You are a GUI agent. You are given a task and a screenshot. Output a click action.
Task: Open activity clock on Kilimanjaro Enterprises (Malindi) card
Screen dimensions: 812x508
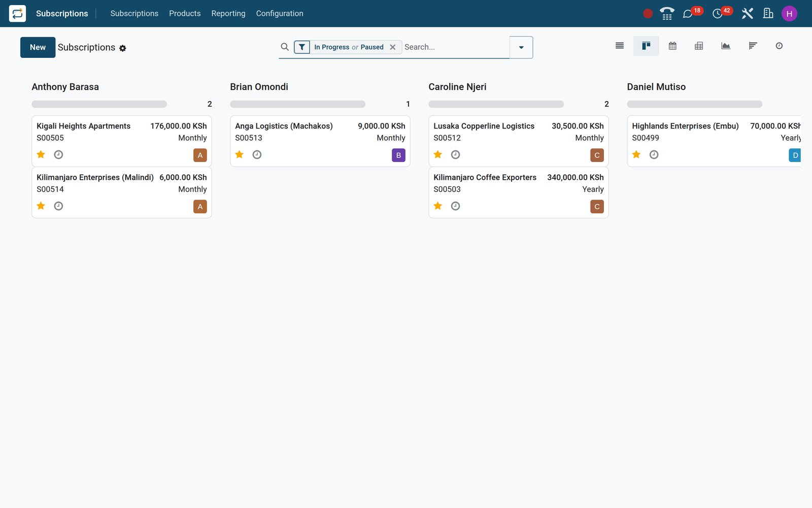click(58, 206)
